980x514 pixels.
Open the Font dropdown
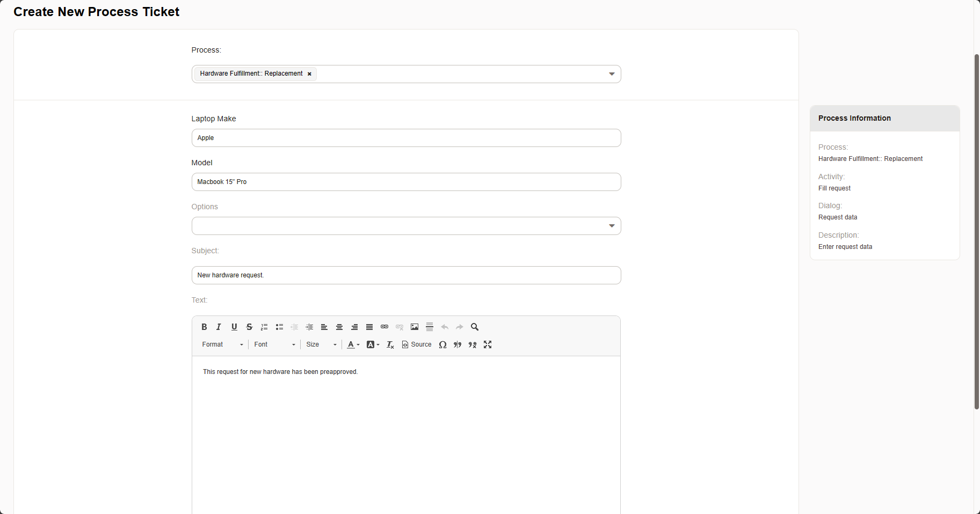pos(274,344)
